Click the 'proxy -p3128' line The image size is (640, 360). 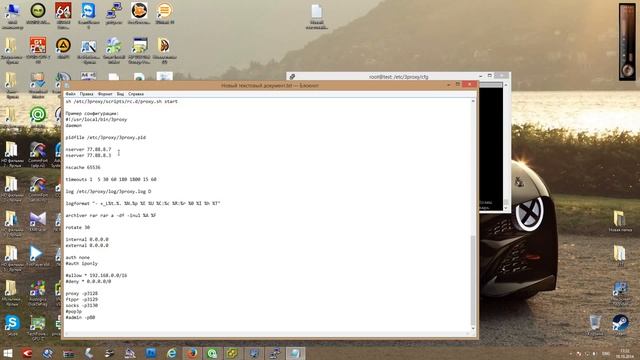click(82, 293)
